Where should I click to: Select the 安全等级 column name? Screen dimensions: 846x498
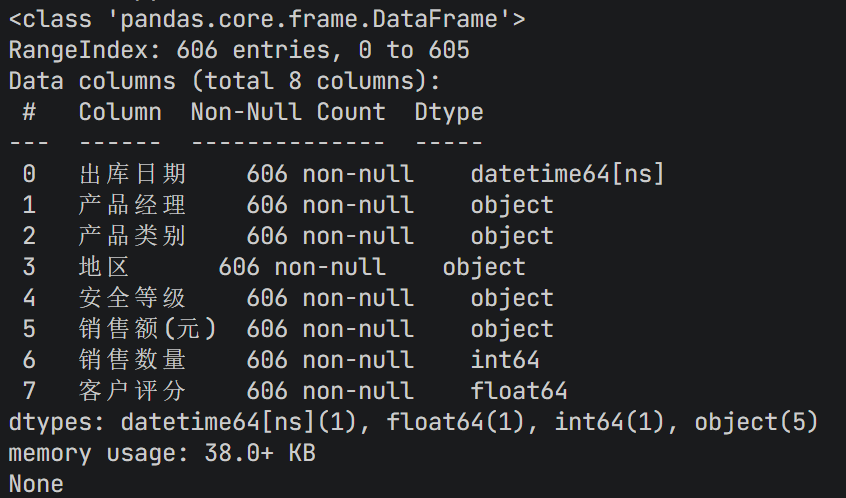[133, 298]
